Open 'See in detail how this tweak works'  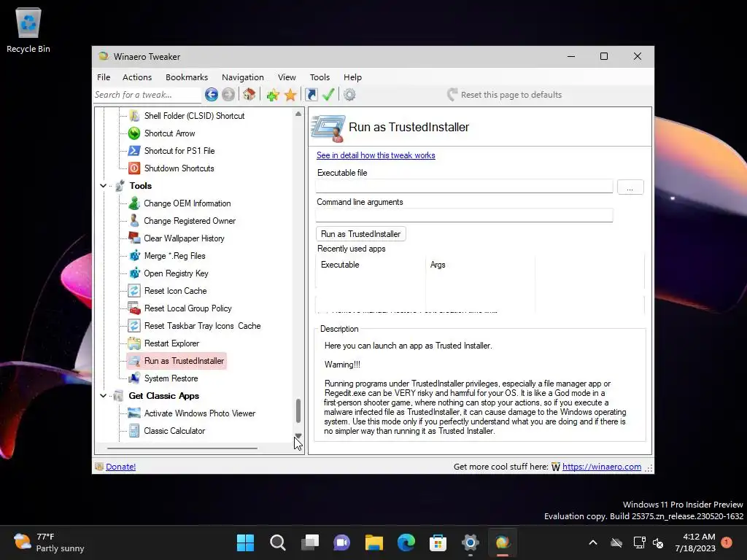(376, 155)
